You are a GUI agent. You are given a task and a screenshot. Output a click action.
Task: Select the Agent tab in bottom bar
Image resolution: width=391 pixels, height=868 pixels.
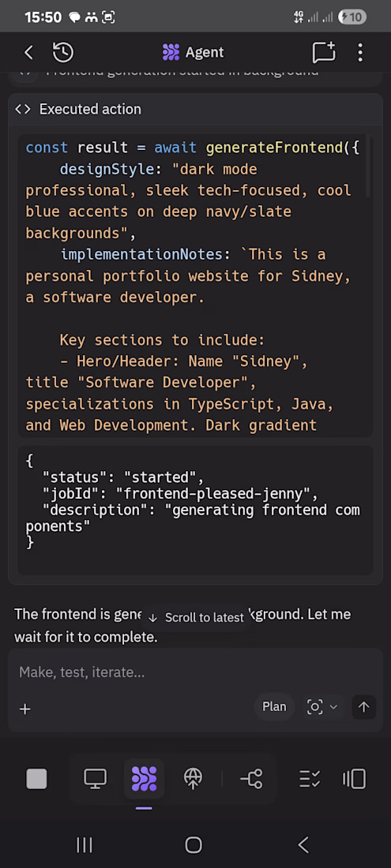pyautogui.click(x=144, y=778)
